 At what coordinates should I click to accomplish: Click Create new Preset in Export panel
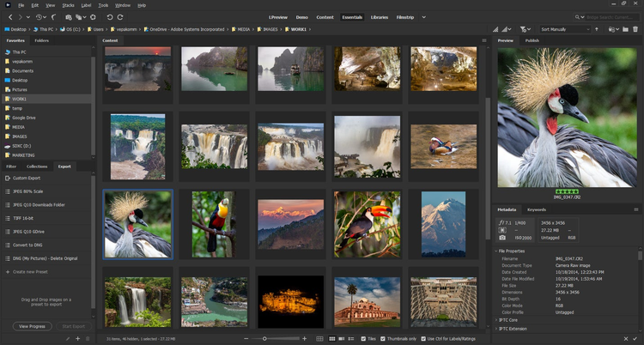coord(30,271)
